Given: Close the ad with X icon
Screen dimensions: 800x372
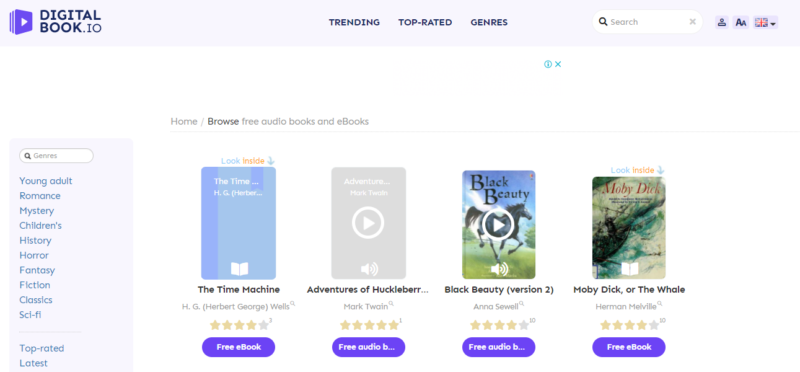Looking at the screenshot, I should [558, 64].
